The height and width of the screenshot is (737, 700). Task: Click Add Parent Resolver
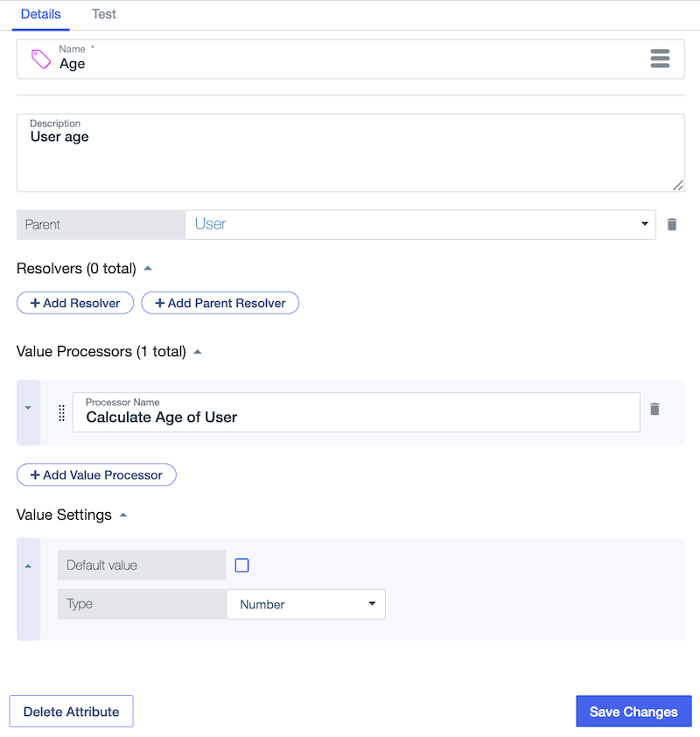click(x=220, y=302)
